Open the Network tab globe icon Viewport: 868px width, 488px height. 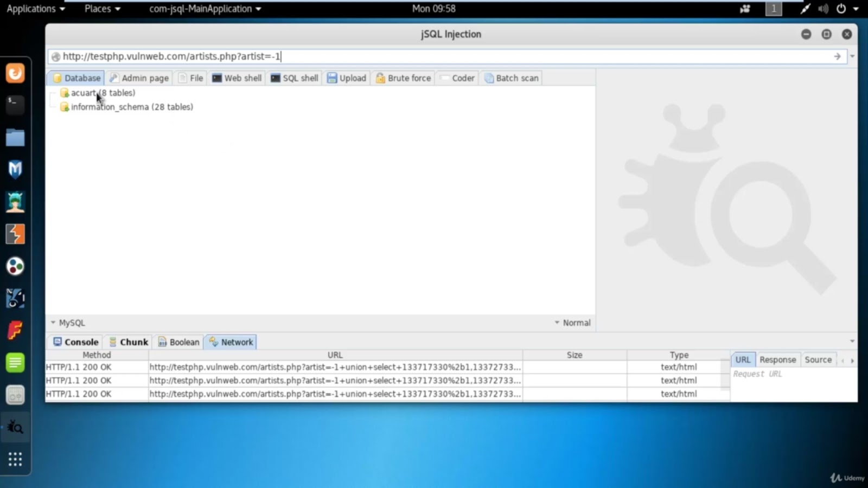(x=212, y=342)
